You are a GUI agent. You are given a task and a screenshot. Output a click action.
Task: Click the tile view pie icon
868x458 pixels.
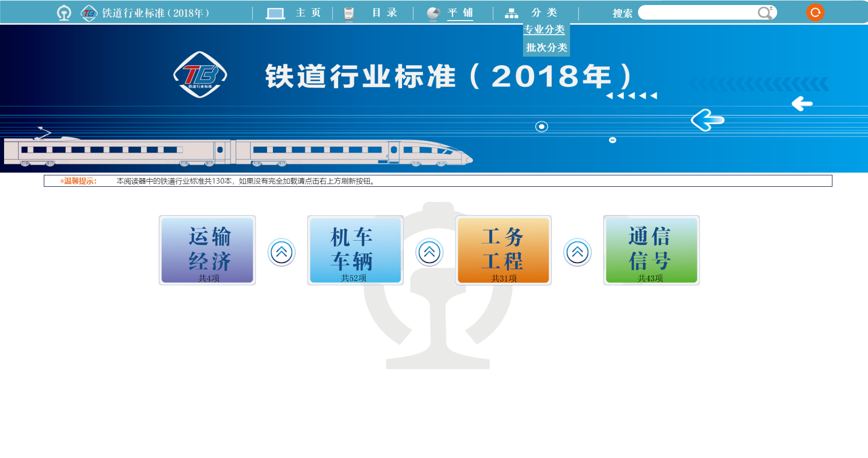coord(434,13)
